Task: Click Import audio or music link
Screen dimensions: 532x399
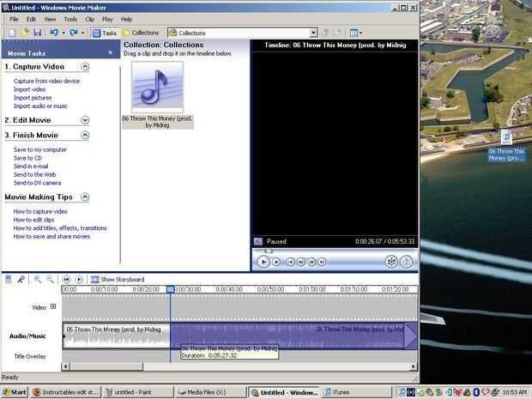Action: (40, 106)
